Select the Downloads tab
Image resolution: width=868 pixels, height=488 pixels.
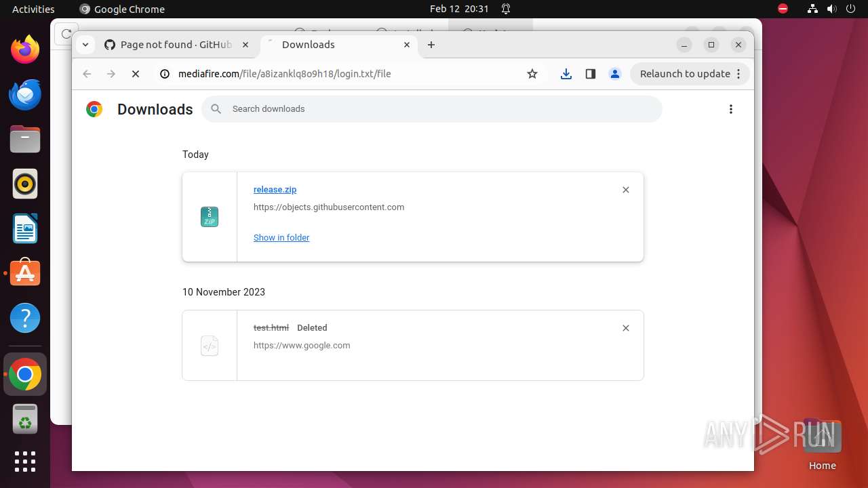tap(339, 45)
